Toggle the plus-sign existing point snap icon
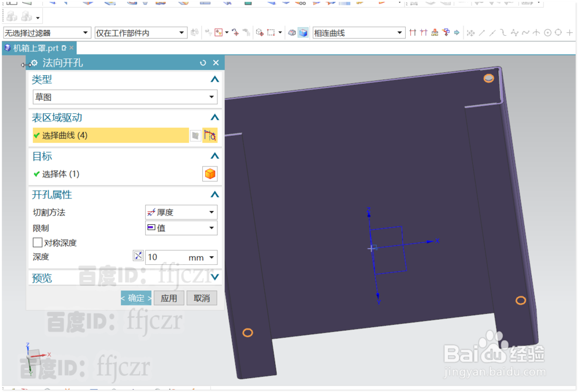This screenshot has width=578, height=392. pyautogui.click(x=569, y=33)
